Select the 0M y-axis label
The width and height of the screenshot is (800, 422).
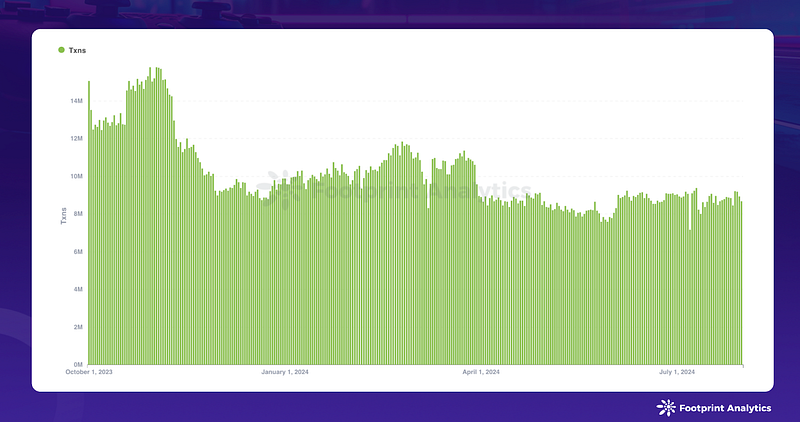point(79,365)
